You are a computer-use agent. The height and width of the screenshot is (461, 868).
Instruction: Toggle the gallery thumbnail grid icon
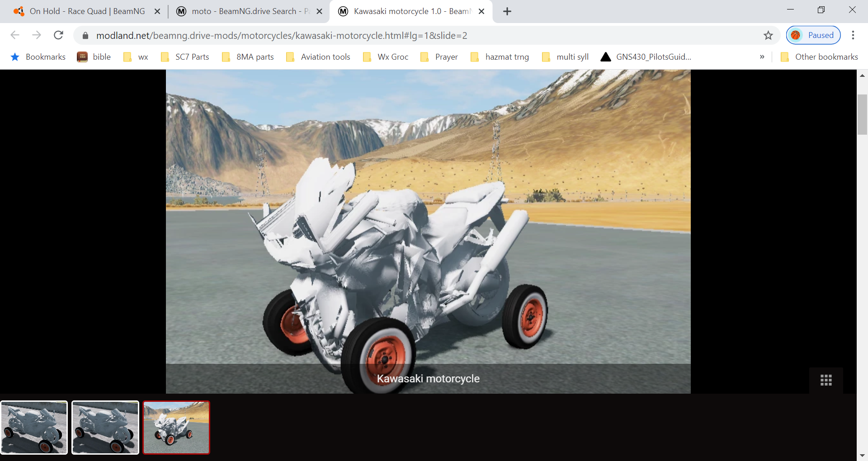point(826,380)
